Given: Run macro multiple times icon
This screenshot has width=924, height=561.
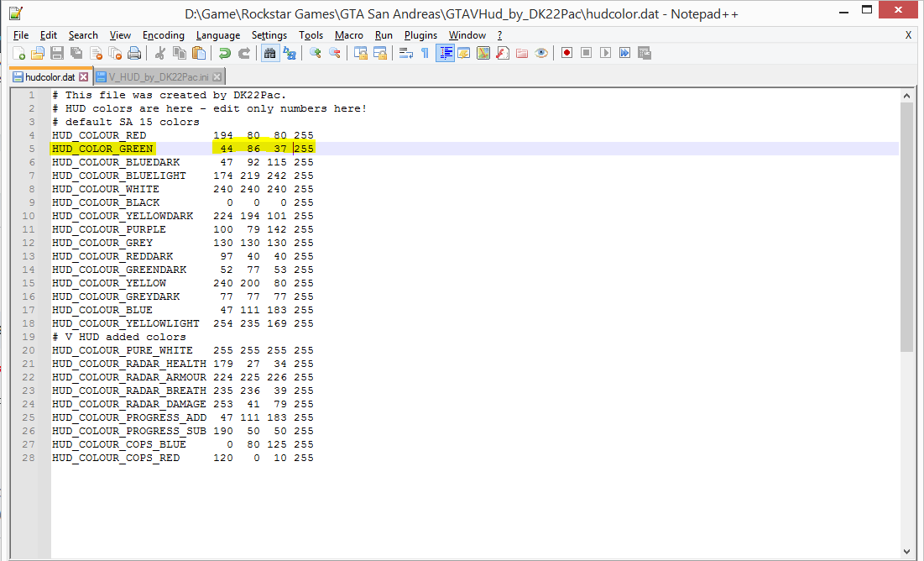Looking at the screenshot, I should (x=624, y=53).
